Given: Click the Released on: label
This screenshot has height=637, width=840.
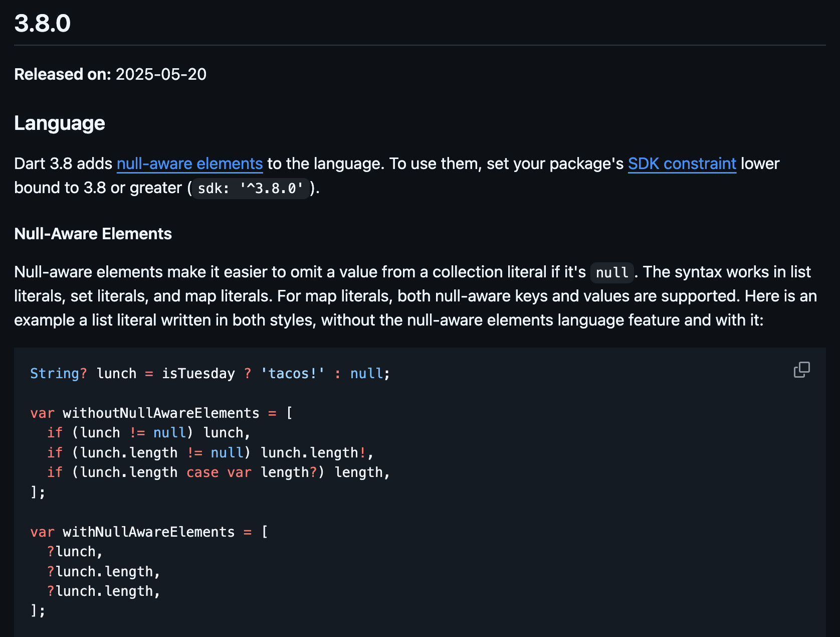Looking at the screenshot, I should pyautogui.click(x=63, y=74).
